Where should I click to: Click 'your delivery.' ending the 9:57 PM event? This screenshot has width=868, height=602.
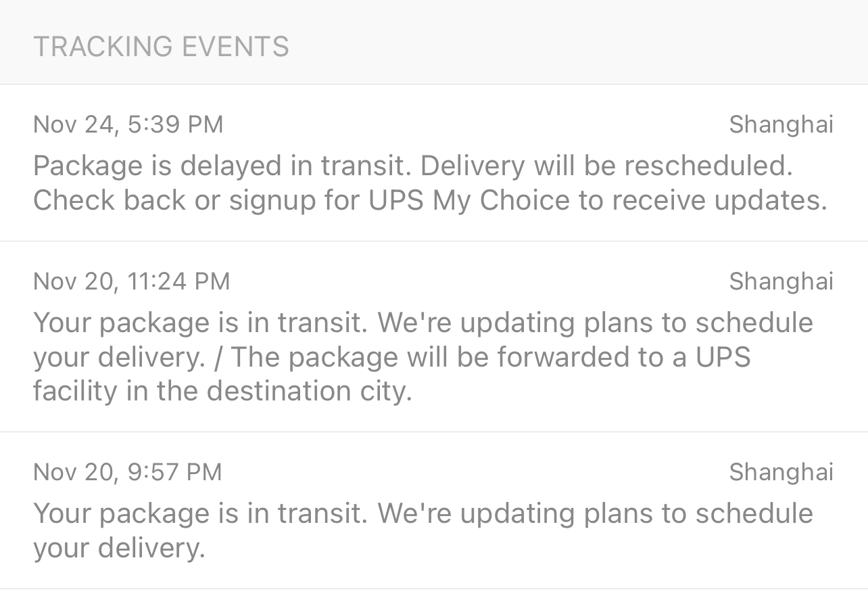(118, 548)
